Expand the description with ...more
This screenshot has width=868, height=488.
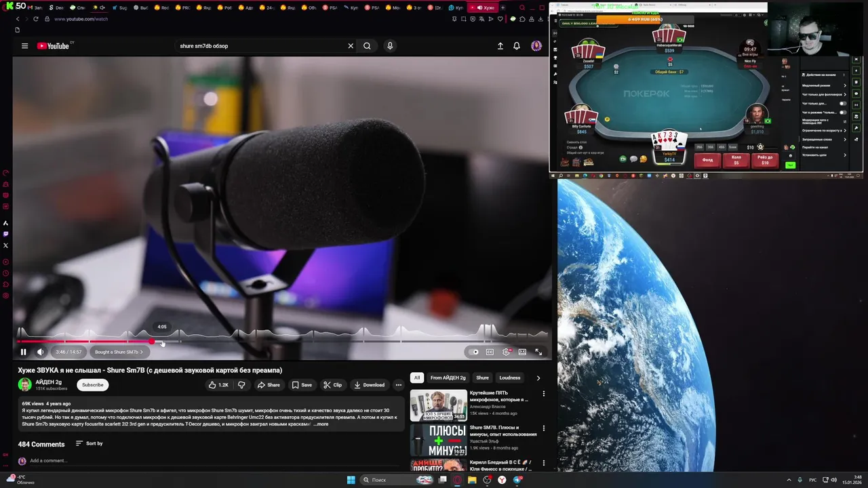pos(321,424)
